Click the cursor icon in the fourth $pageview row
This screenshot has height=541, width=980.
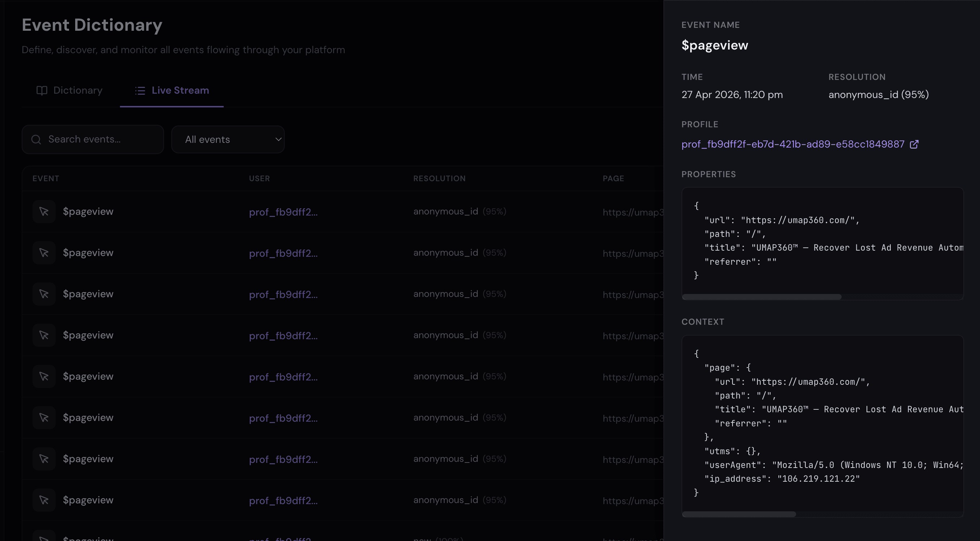[44, 335]
